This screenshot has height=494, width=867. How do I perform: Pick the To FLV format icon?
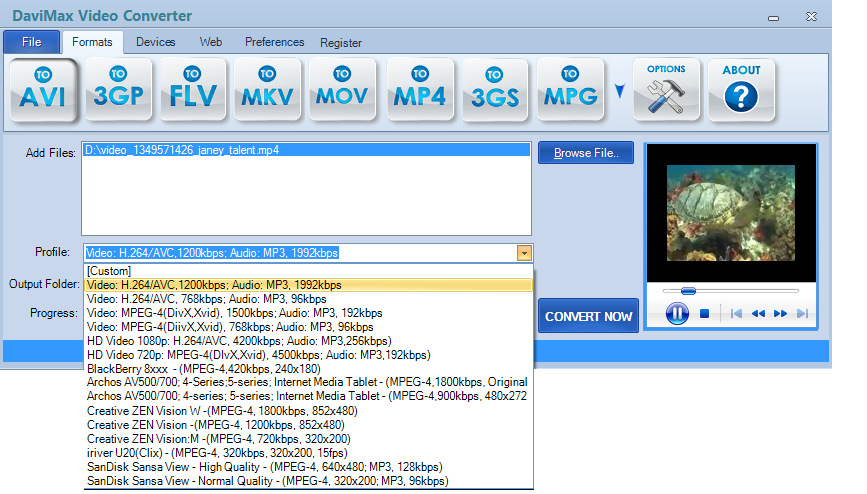(x=193, y=90)
